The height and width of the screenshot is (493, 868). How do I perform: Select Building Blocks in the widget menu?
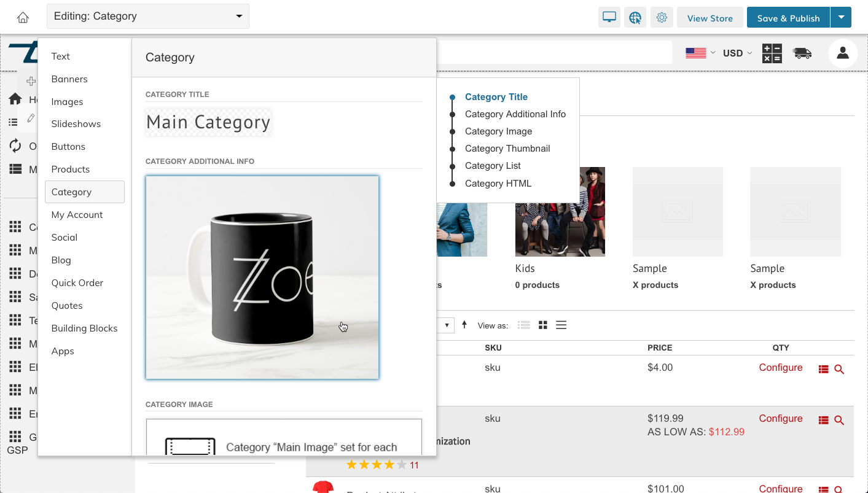click(85, 328)
